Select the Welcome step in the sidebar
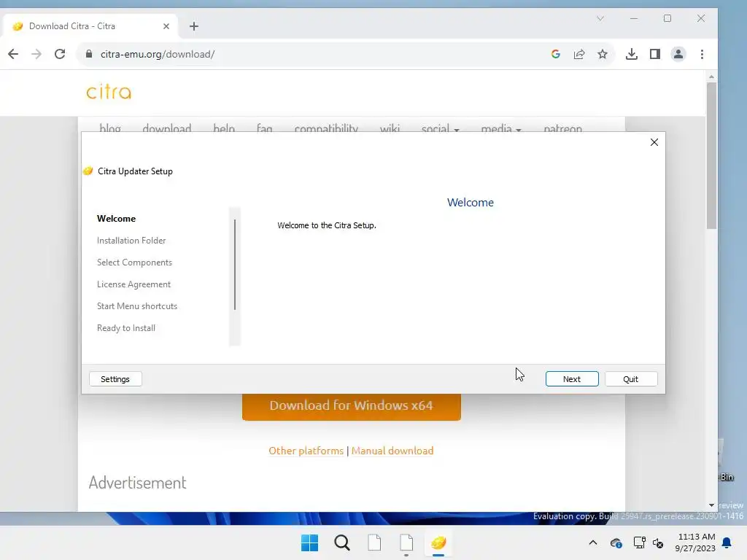 [x=116, y=219]
